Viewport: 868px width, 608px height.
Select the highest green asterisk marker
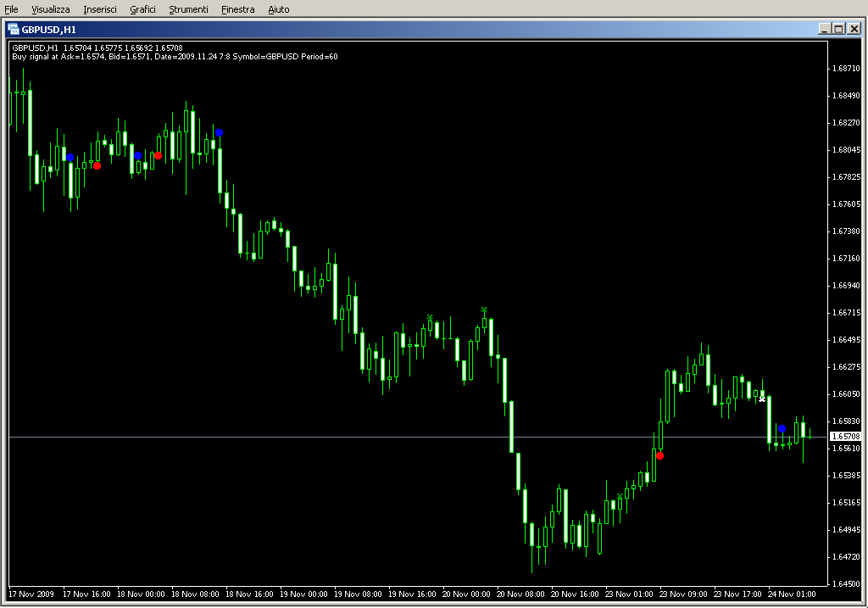(x=484, y=310)
